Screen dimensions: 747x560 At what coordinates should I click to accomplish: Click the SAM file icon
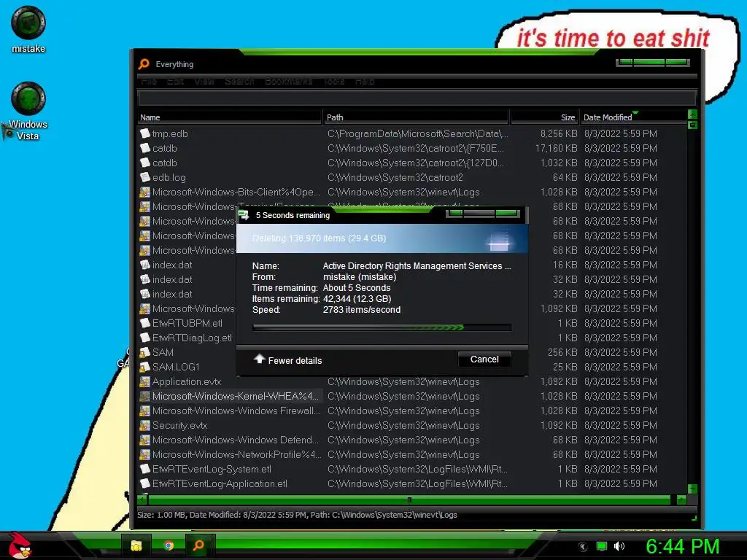145,352
